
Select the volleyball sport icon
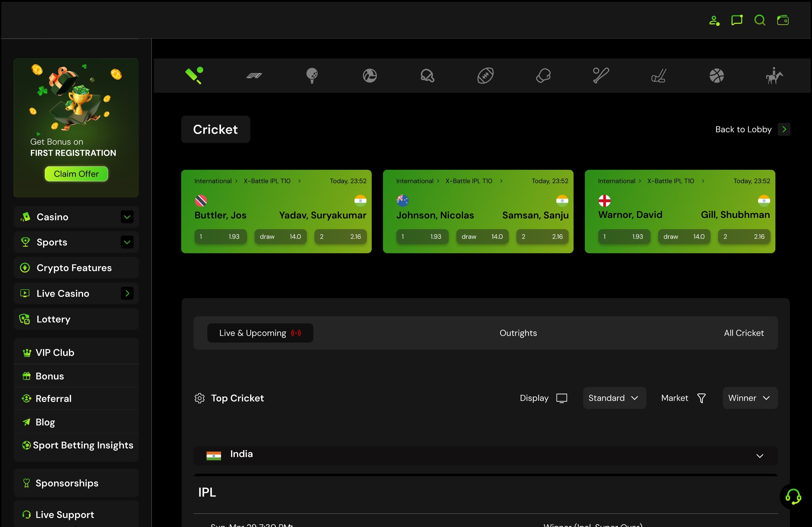(x=370, y=75)
